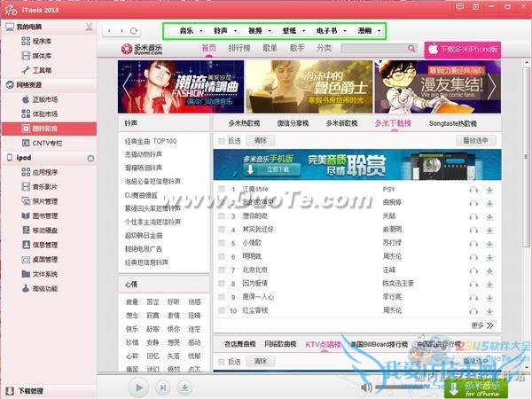Viewport: 532px width, 399px height.
Task: Switch to the 歌手 tab
Action: (297, 48)
